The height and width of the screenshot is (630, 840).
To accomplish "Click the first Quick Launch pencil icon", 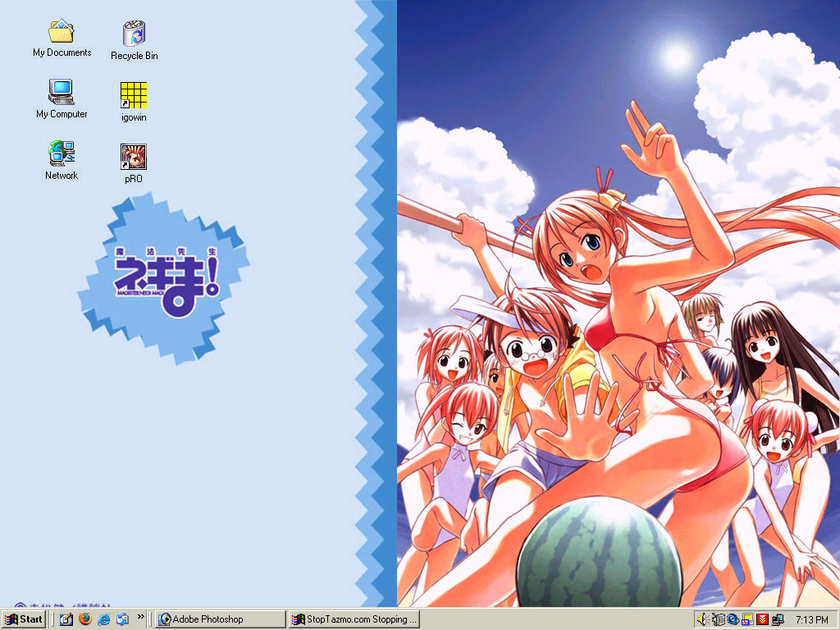I will [x=66, y=619].
